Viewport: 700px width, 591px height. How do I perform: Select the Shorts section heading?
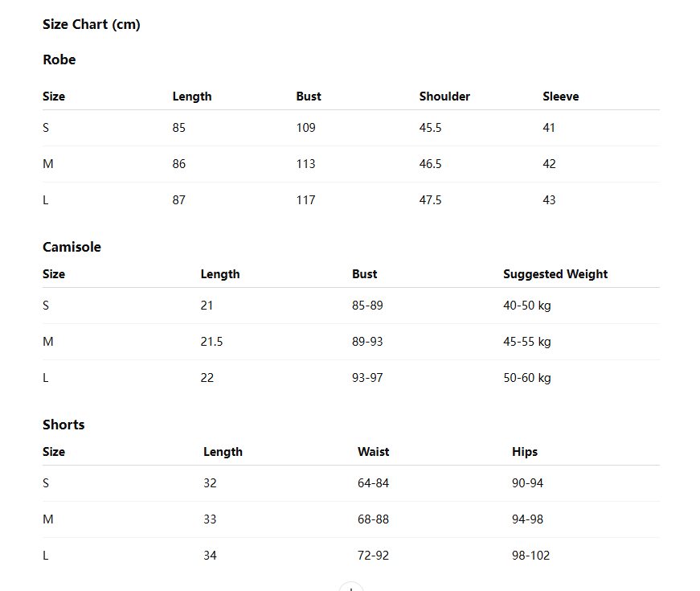tap(63, 425)
